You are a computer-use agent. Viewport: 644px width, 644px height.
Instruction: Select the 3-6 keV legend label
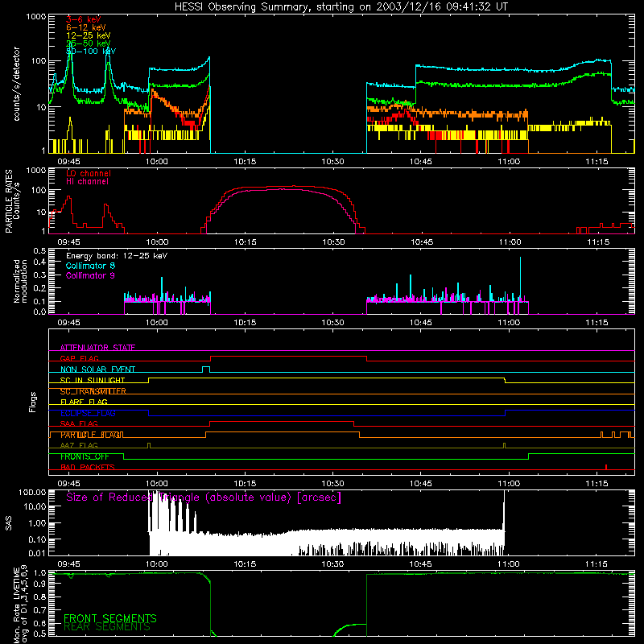(83, 19)
